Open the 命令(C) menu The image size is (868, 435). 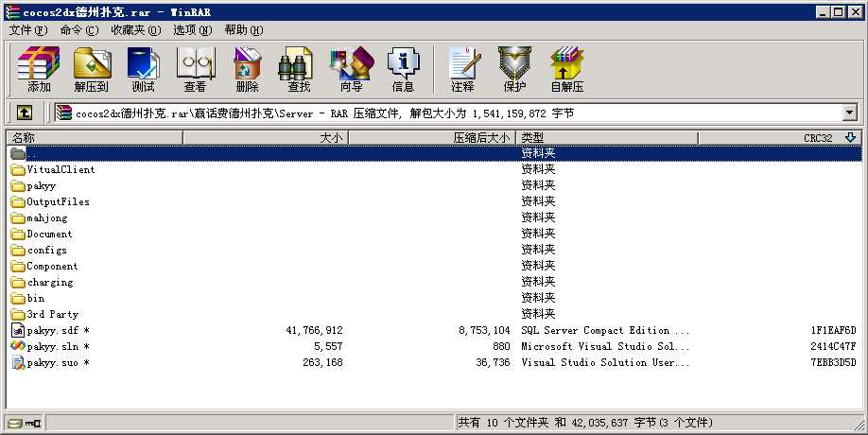[79, 30]
